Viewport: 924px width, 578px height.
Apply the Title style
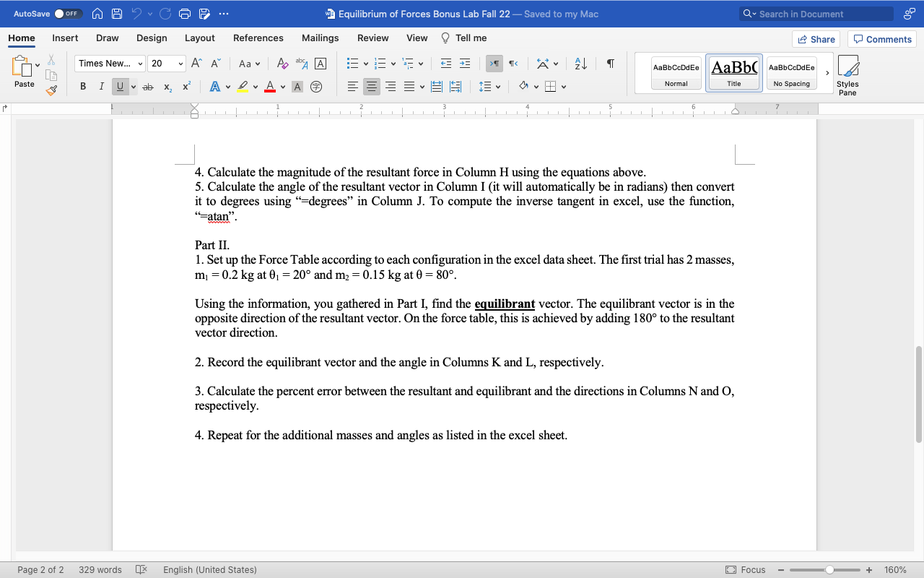(733, 72)
